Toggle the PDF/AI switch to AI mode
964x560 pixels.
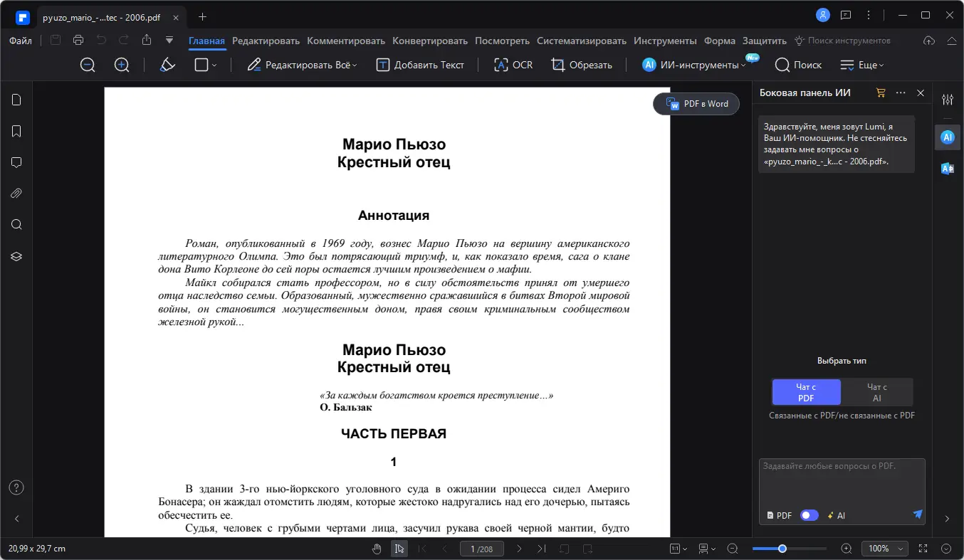click(809, 514)
